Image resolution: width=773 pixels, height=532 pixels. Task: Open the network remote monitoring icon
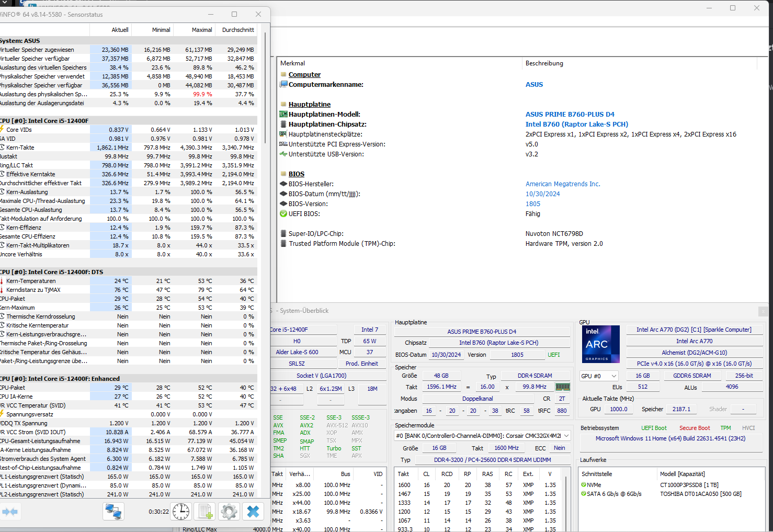pyautogui.click(x=113, y=512)
